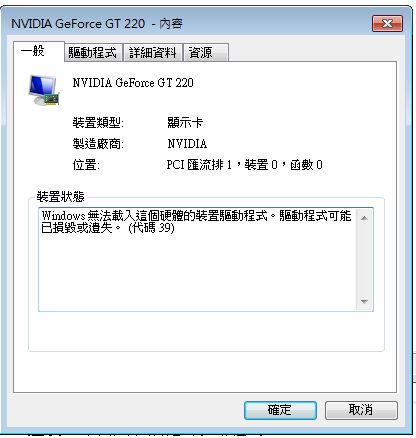Cancel with the 取消 button

coord(361,410)
